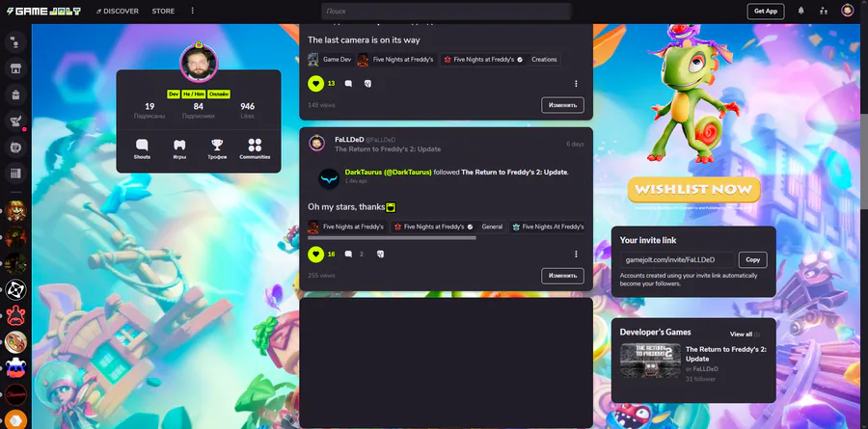Open options menu of the last camera post
Screen dimensions: 868x429
576,84
